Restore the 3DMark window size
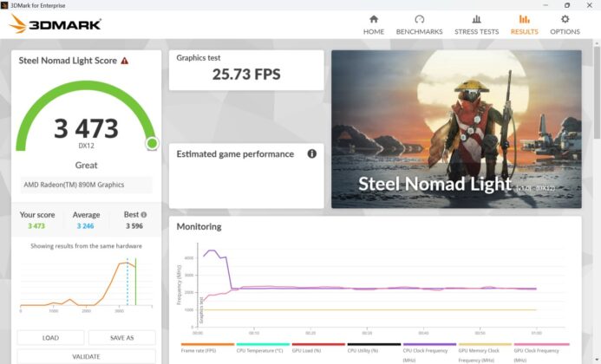The height and width of the screenshot is (364, 601). click(567, 5)
